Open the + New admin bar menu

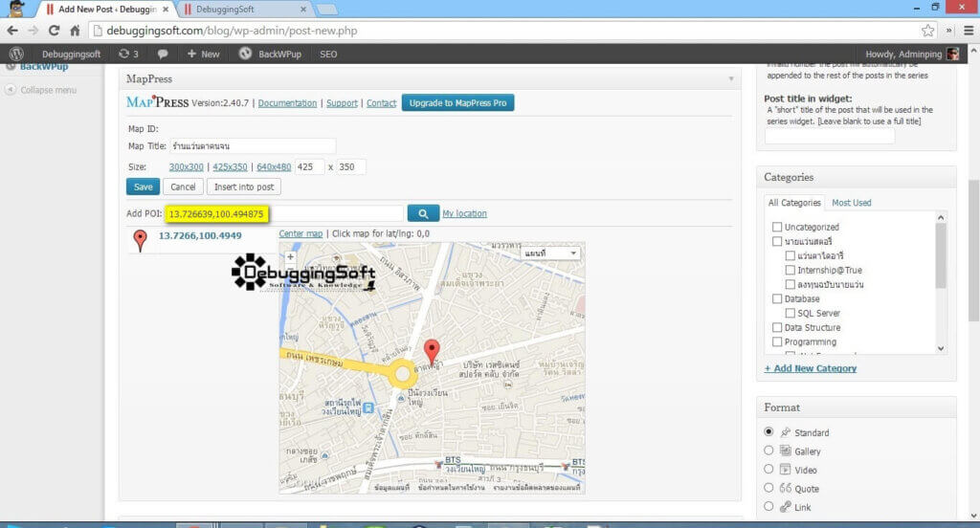coord(204,54)
